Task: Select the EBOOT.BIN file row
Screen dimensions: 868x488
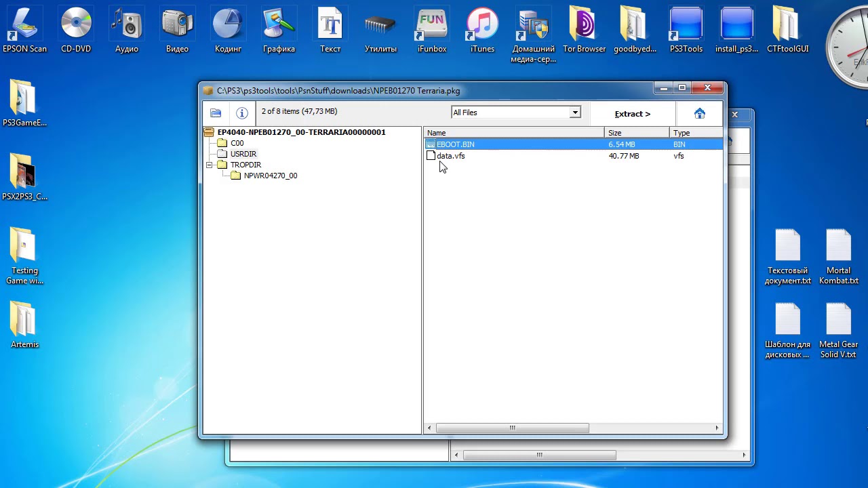Action: pyautogui.click(x=573, y=144)
